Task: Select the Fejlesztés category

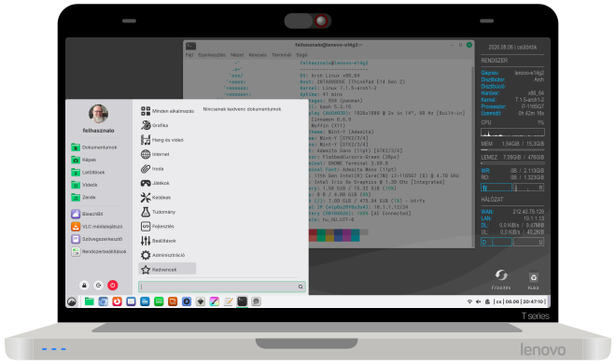Action: click(167, 226)
